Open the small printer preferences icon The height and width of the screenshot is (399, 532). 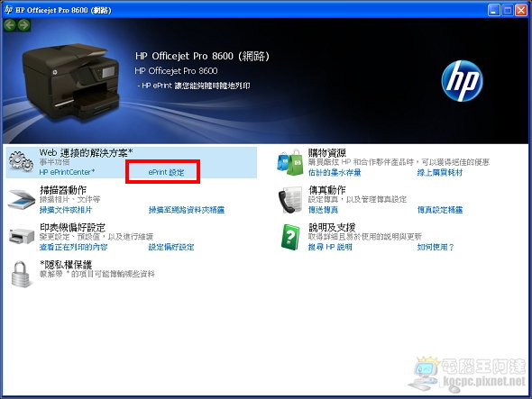pyautogui.click(x=22, y=236)
